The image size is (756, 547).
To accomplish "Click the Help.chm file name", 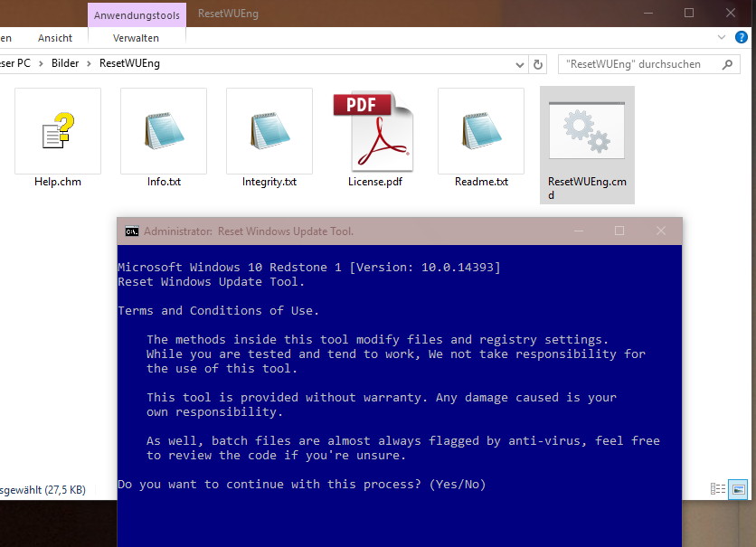I will tap(58, 182).
